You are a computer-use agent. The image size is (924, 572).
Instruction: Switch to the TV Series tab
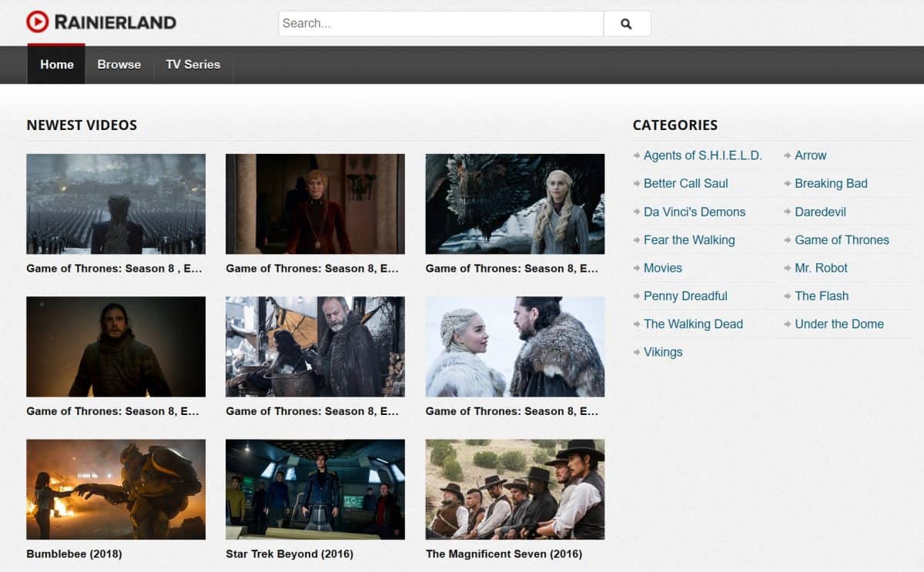pyautogui.click(x=193, y=65)
